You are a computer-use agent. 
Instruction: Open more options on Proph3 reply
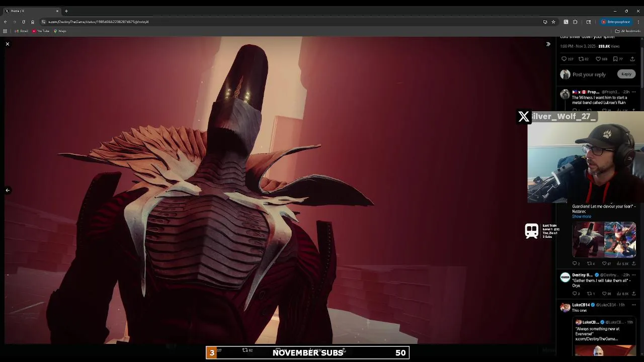[633, 92]
